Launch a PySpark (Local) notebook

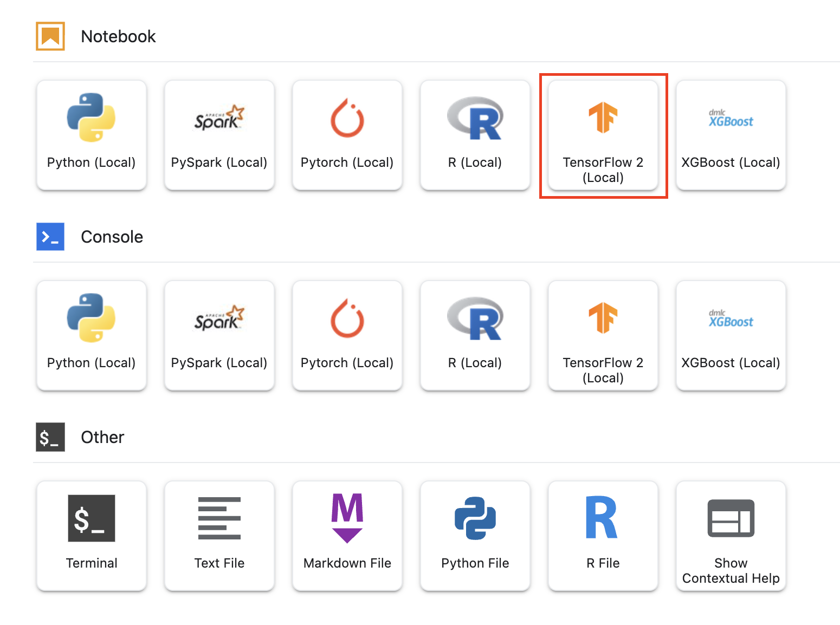219,135
